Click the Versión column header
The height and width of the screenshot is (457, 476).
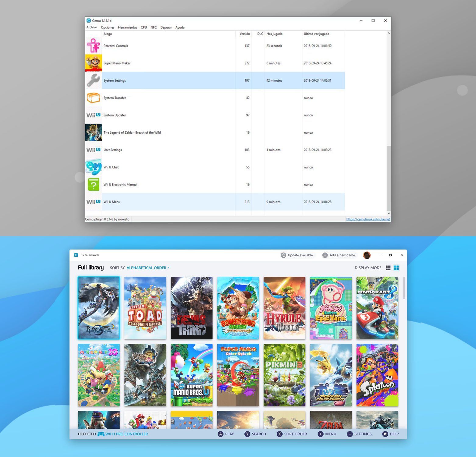(245, 34)
